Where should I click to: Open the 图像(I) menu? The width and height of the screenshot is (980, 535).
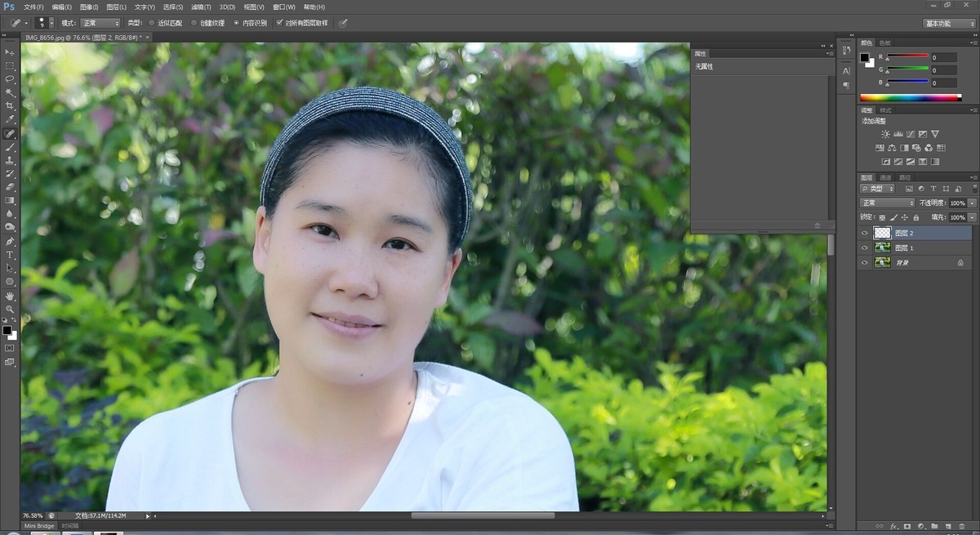[90, 7]
